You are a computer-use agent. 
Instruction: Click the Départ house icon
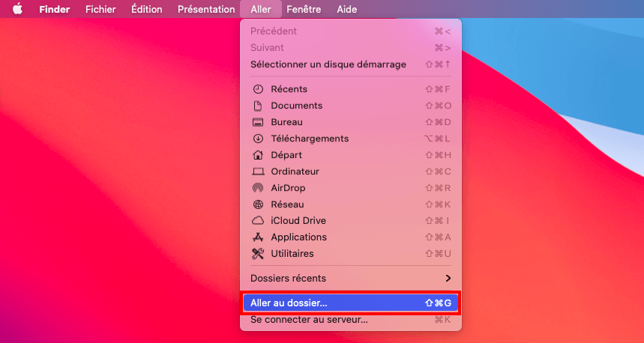click(258, 155)
